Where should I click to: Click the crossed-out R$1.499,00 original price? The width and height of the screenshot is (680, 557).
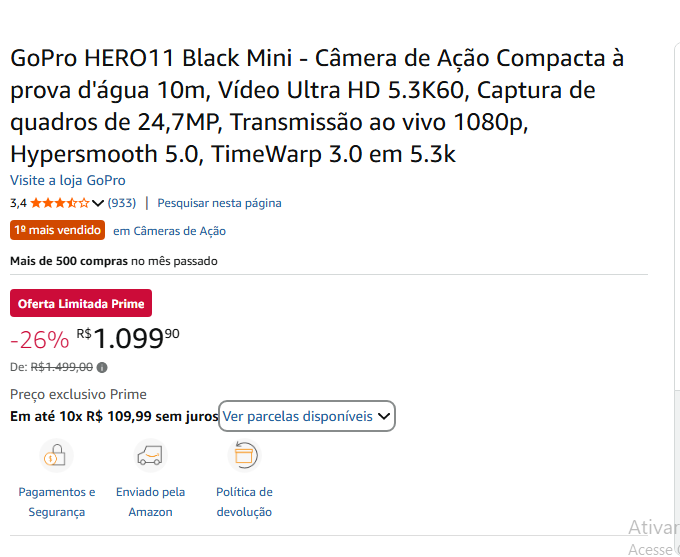[x=62, y=367]
